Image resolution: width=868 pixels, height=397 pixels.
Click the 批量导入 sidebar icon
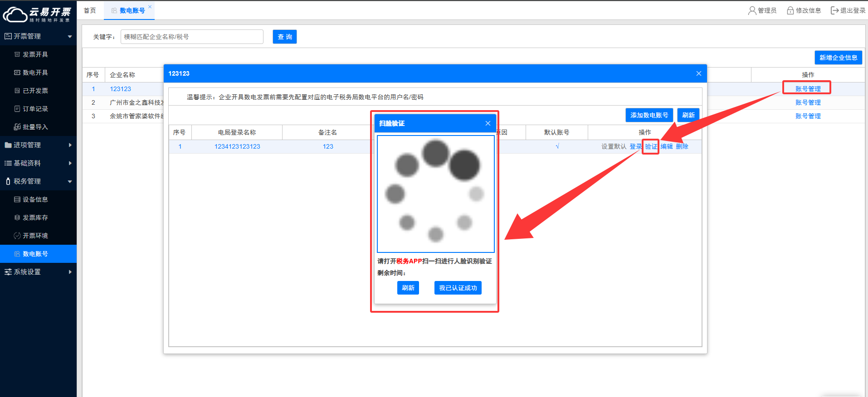pyautogui.click(x=17, y=127)
